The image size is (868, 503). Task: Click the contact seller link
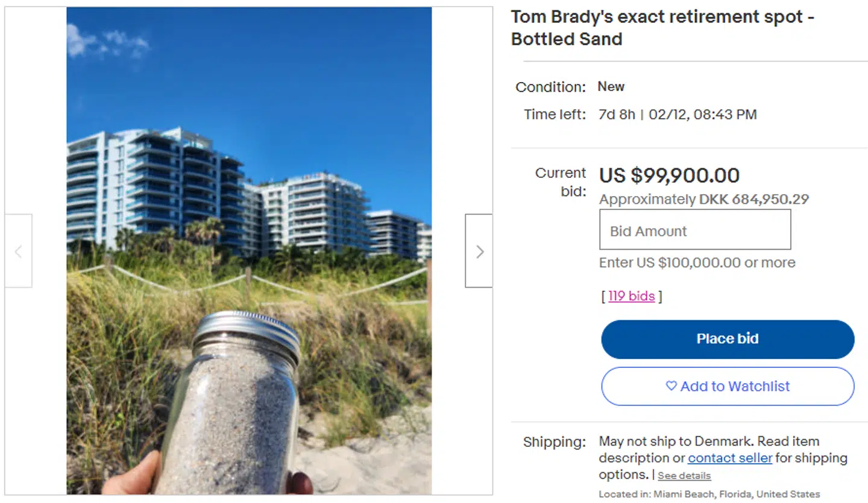729,458
